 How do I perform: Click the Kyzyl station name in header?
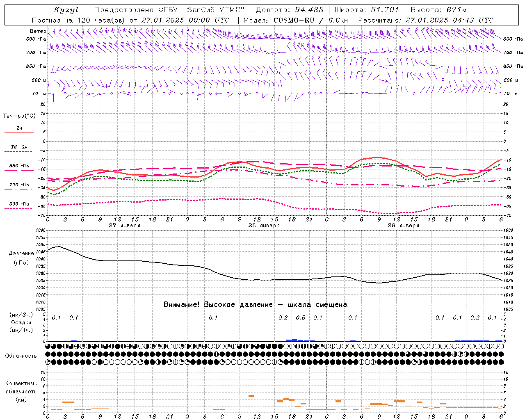pyautogui.click(x=66, y=10)
